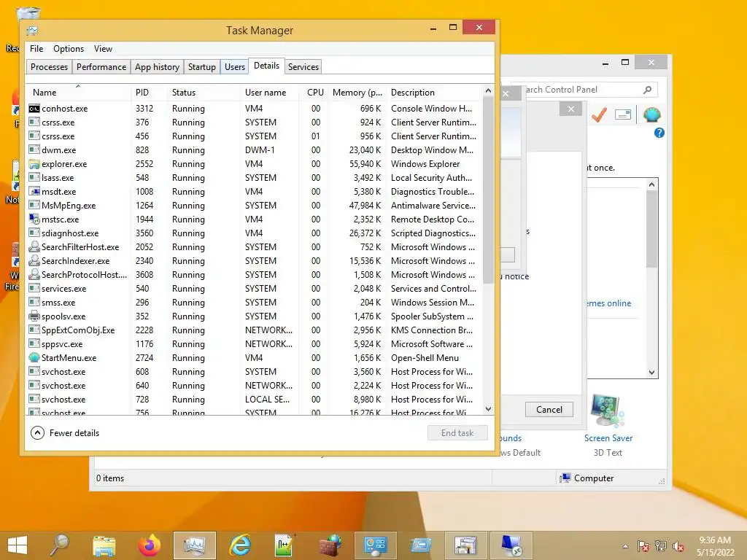
Task: Switch to the Users tab
Action: click(235, 66)
